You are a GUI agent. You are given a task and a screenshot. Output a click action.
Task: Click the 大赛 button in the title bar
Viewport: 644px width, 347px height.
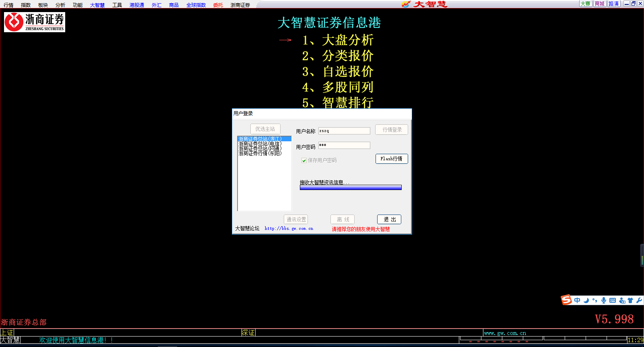coord(586,4)
